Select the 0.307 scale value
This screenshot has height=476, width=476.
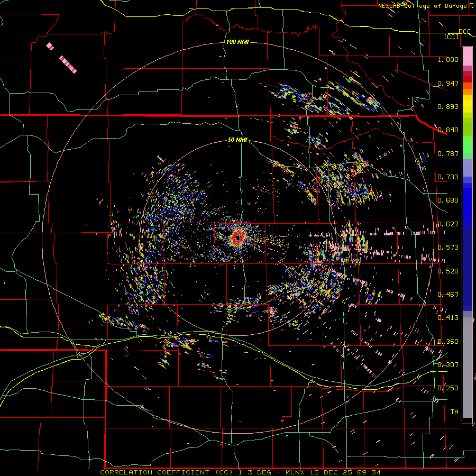(448, 364)
